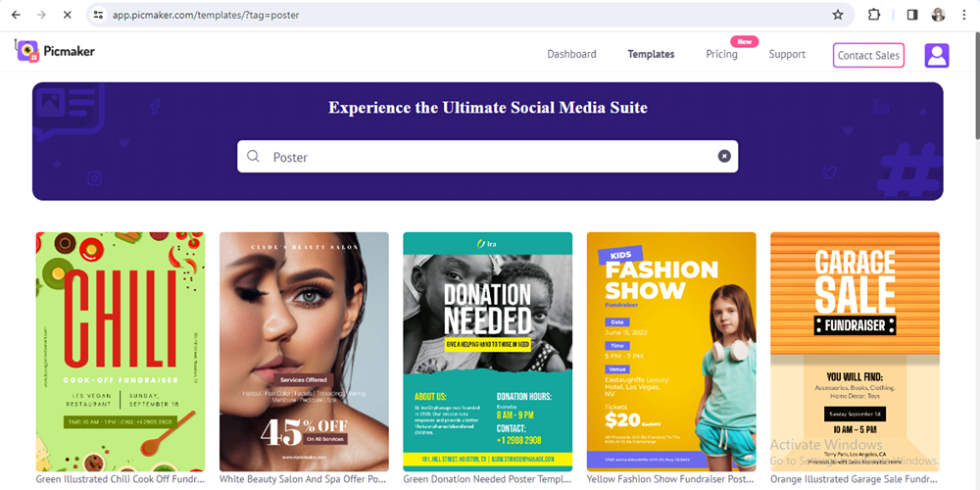Screen dimensions: 980x490
Task: Open the purple user account icon
Action: point(936,56)
